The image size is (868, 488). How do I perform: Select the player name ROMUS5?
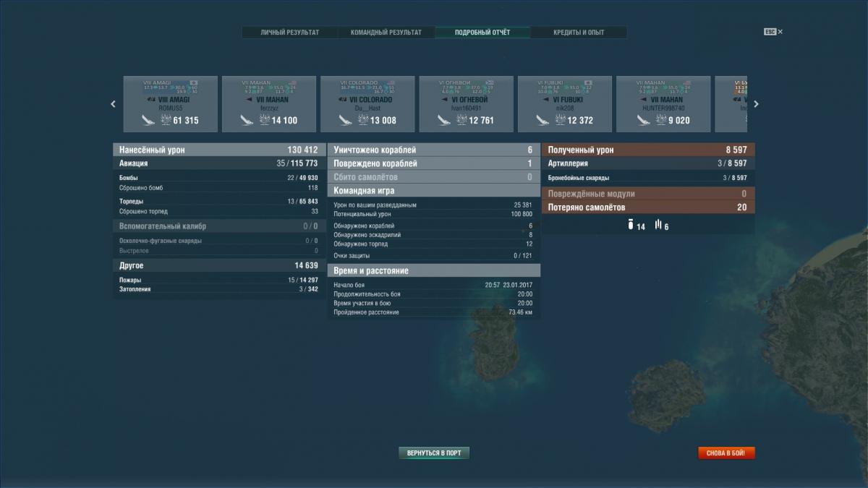click(x=170, y=108)
